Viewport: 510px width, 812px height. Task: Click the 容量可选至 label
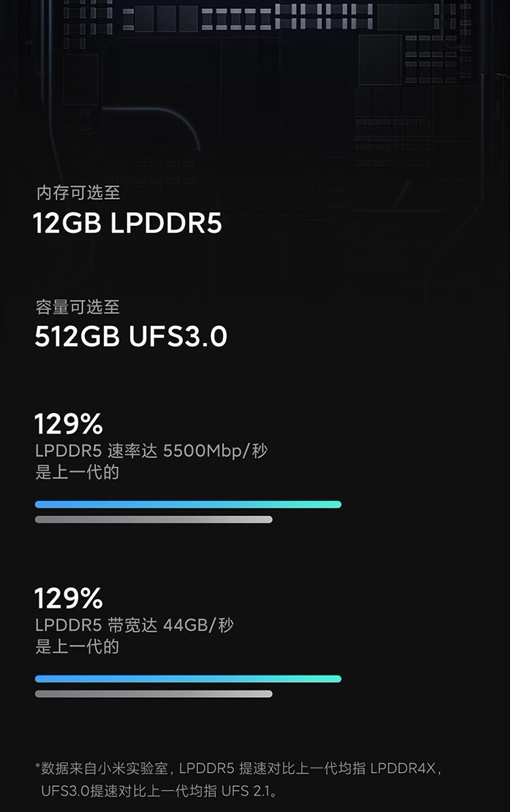click(x=78, y=306)
